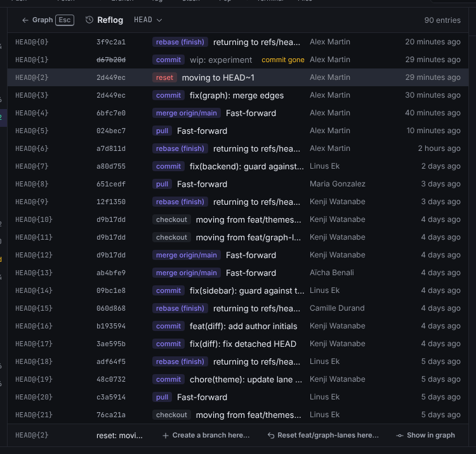Select 'fix(sidebar): guard against t...' commit

247,290
